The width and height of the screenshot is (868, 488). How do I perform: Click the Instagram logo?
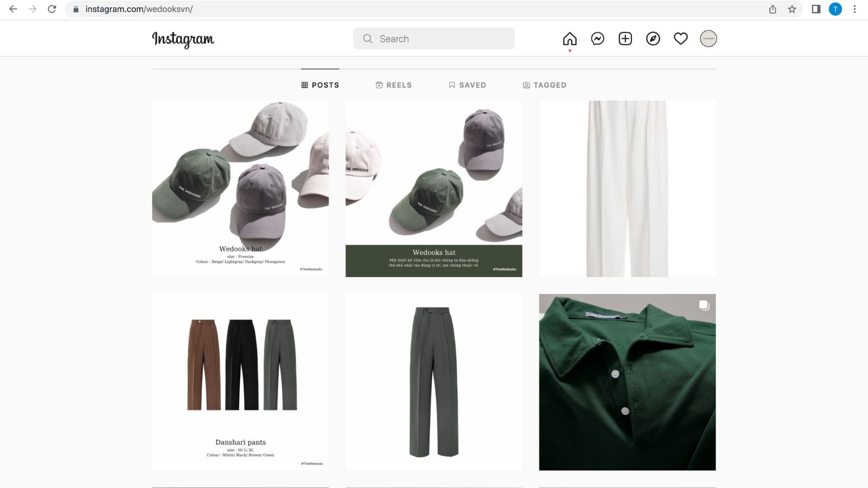point(183,39)
